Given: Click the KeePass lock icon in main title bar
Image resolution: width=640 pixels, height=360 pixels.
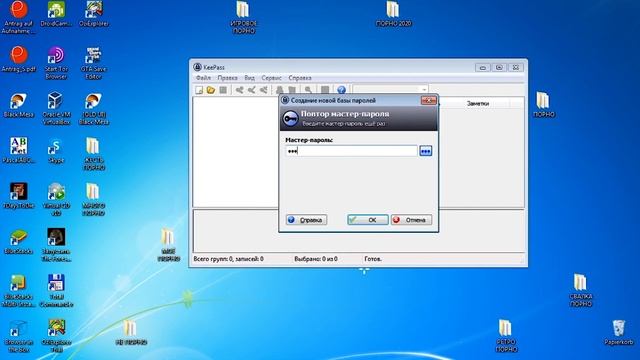Looking at the screenshot, I should [198, 67].
